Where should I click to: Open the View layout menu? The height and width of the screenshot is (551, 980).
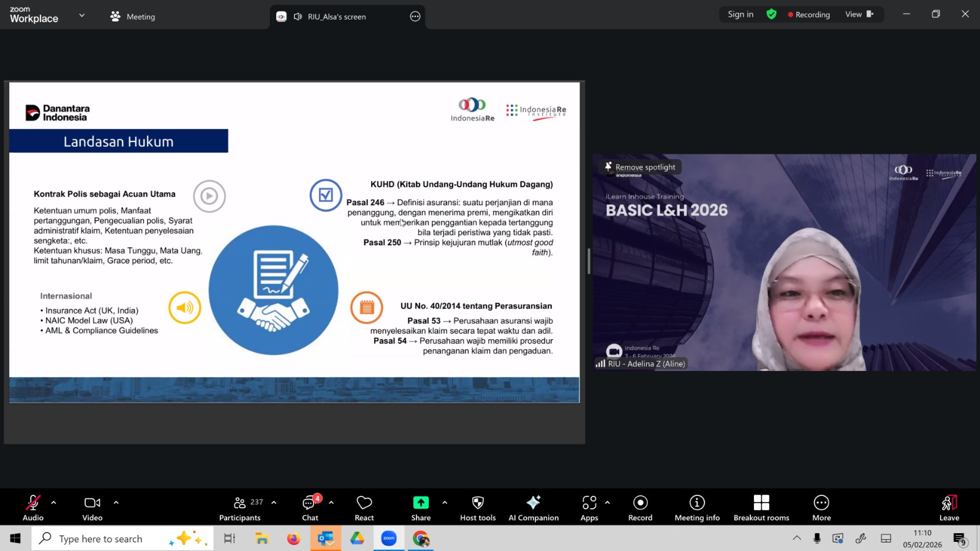[x=859, y=15]
